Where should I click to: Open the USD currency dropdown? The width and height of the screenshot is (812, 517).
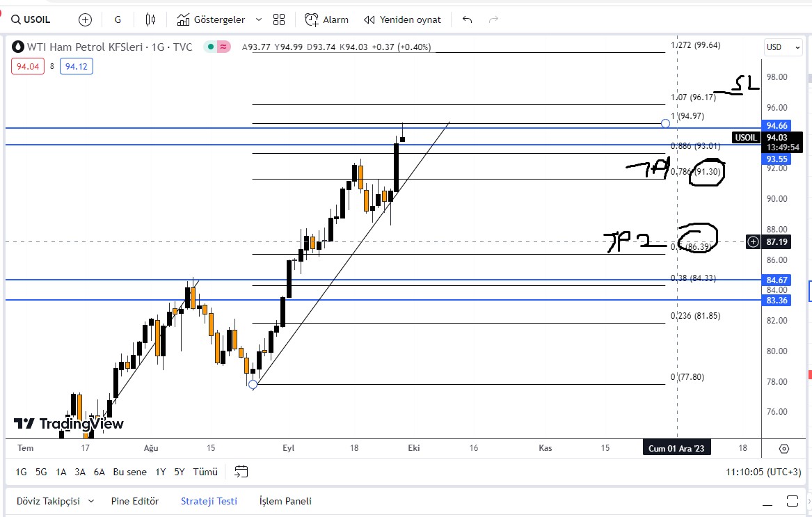click(783, 47)
